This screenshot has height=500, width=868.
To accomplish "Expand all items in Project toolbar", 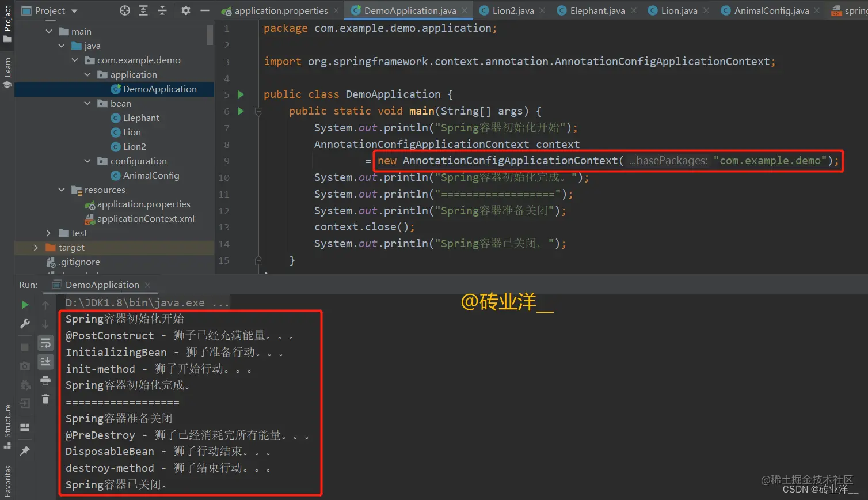I will 143,10.
